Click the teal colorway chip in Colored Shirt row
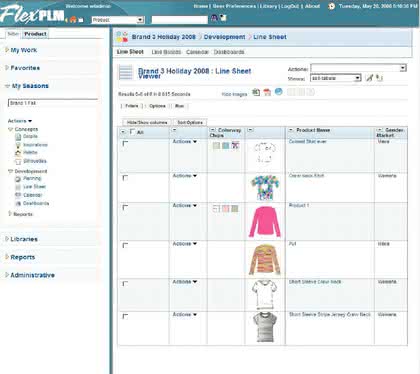Screen dimensions: 420x374 click(x=226, y=146)
